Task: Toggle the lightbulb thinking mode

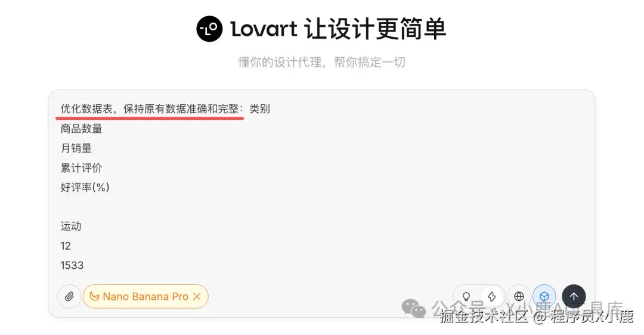Action: 466,296
